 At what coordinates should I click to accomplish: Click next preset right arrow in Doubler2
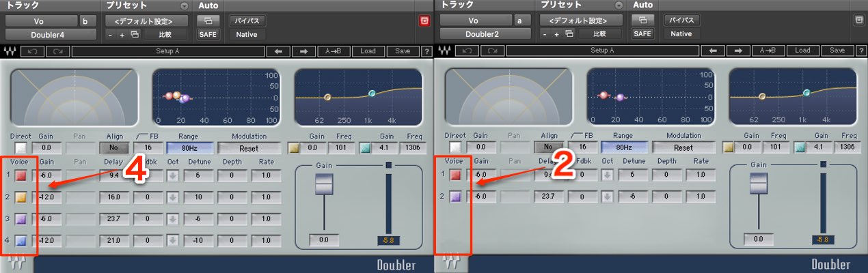point(738,51)
